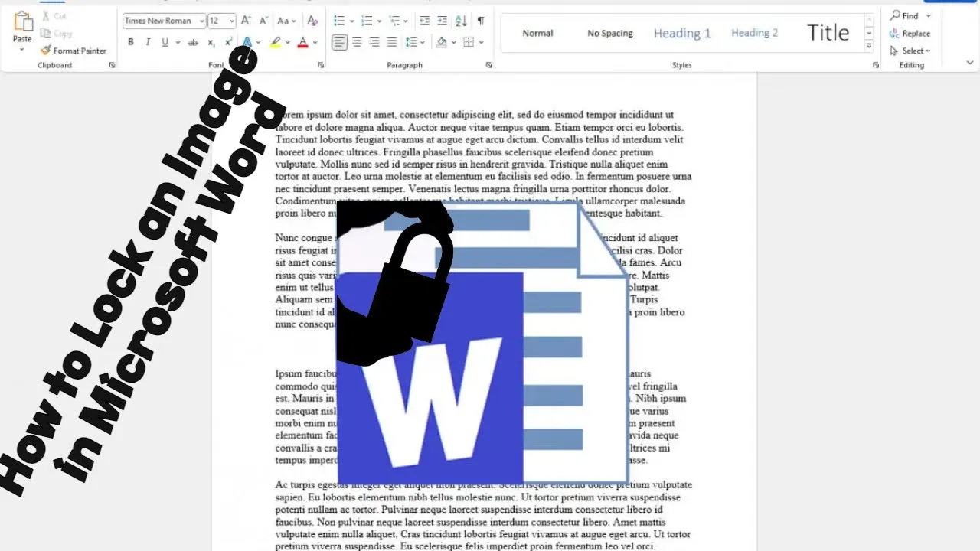
Task: Expand underline style dropdown arrow
Action: [178, 43]
